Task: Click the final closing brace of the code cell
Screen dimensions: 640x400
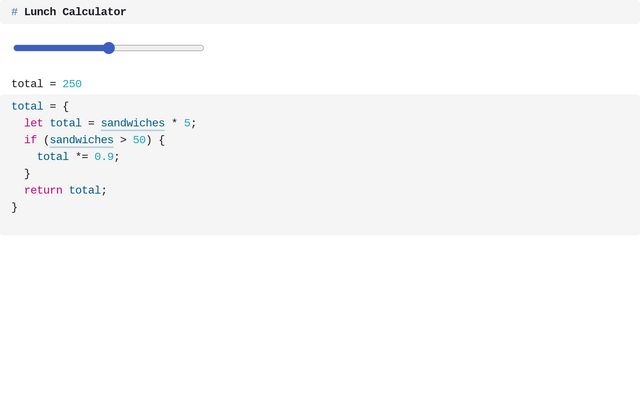Action: point(15,207)
